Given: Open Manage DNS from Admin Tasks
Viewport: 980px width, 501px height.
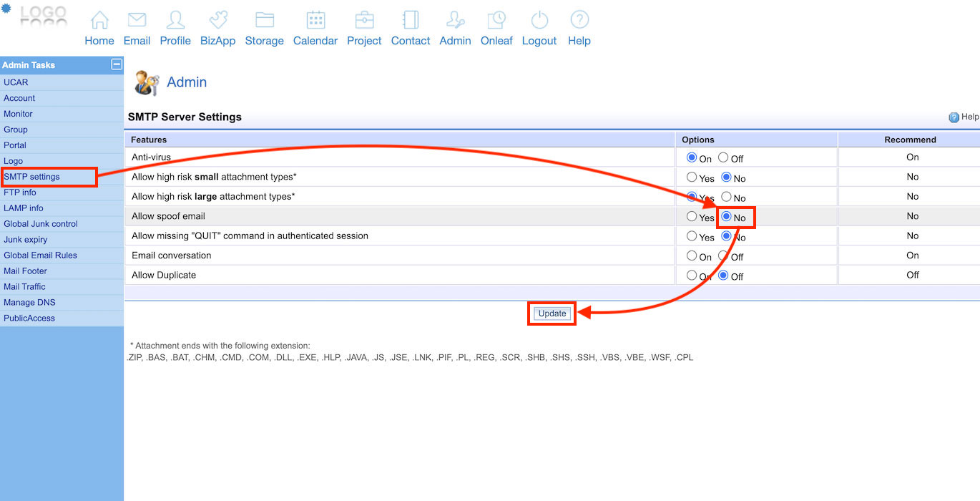Looking at the screenshot, I should click(x=29, y=303).
